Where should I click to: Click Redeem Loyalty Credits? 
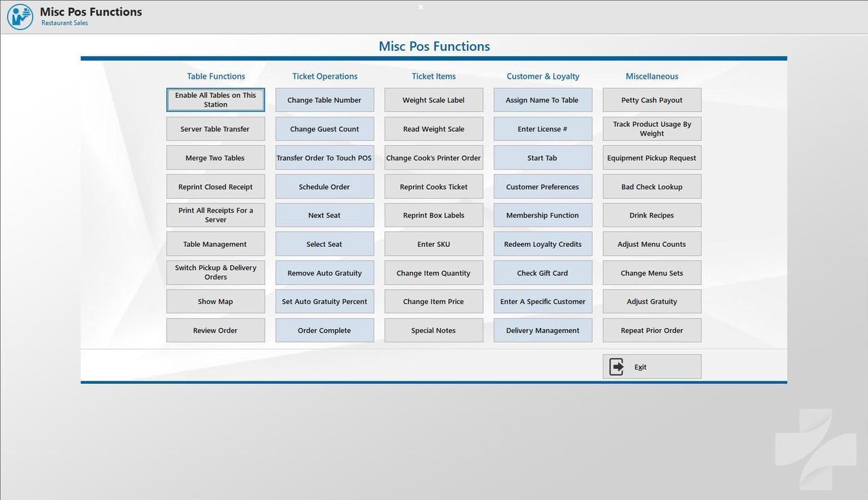click(x=543, y=244)
